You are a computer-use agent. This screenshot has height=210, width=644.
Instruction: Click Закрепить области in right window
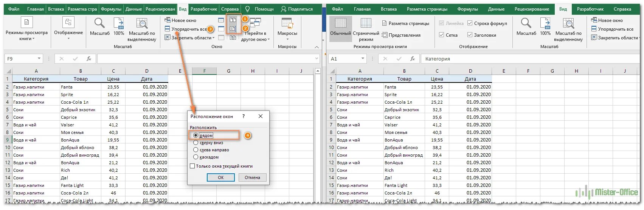point(615,37)
